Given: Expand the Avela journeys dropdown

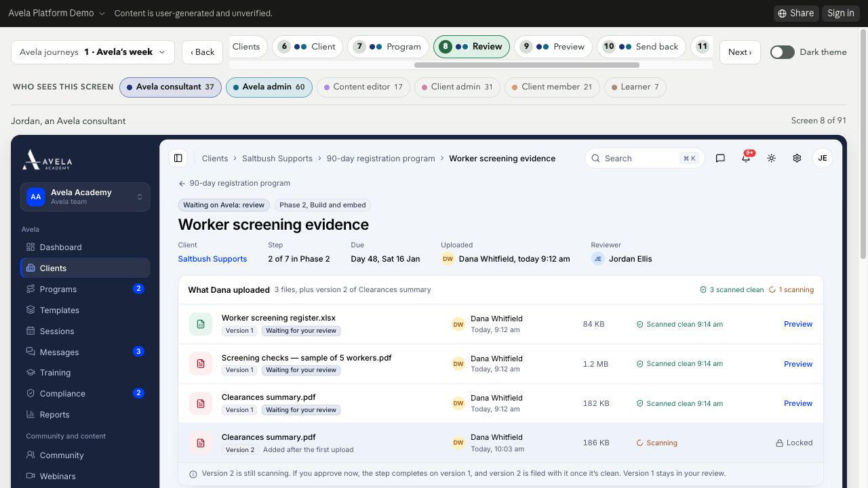Looking at the screenshot, I should point(93,52).
